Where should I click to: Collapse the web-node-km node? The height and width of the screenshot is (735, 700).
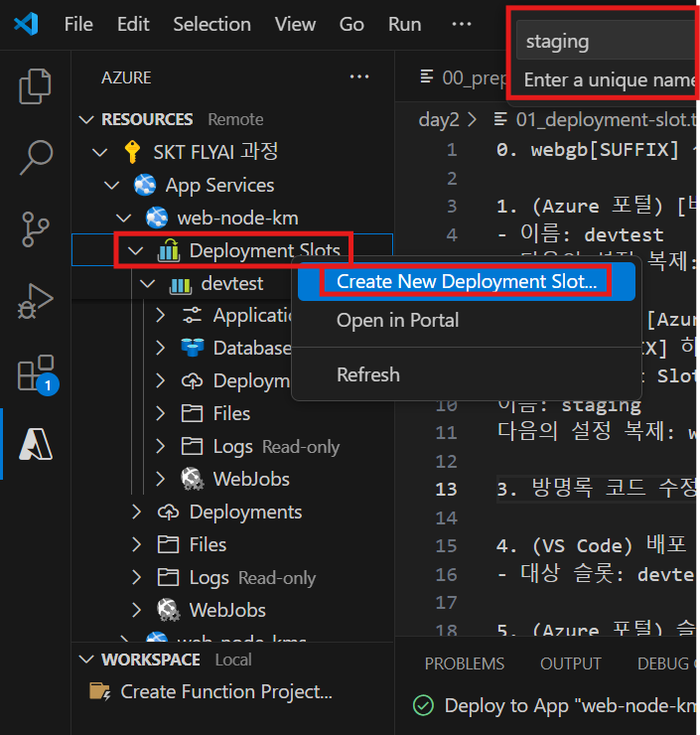[124, 218]
